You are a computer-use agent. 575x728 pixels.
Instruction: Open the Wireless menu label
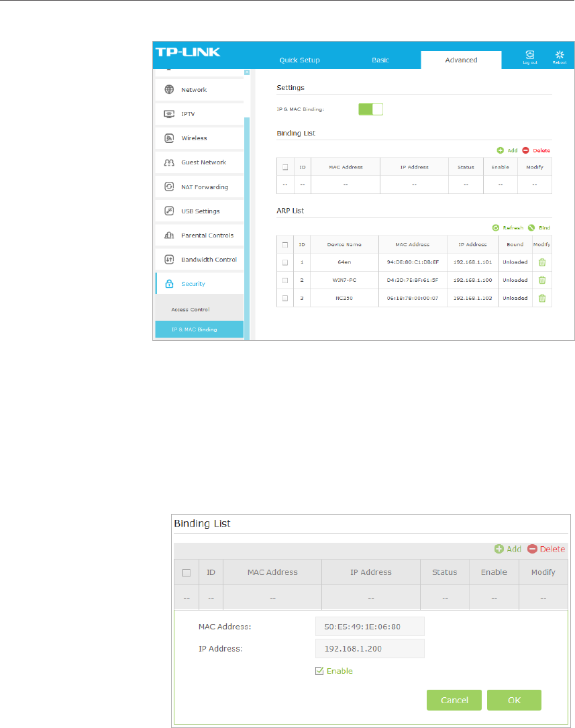tap(194, 138)
